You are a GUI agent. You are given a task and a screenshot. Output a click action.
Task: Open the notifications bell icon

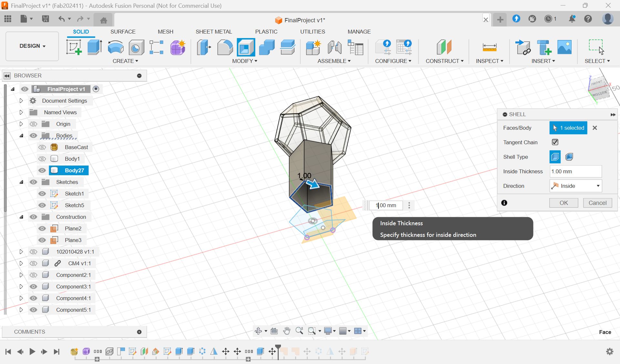pos(572,19)
